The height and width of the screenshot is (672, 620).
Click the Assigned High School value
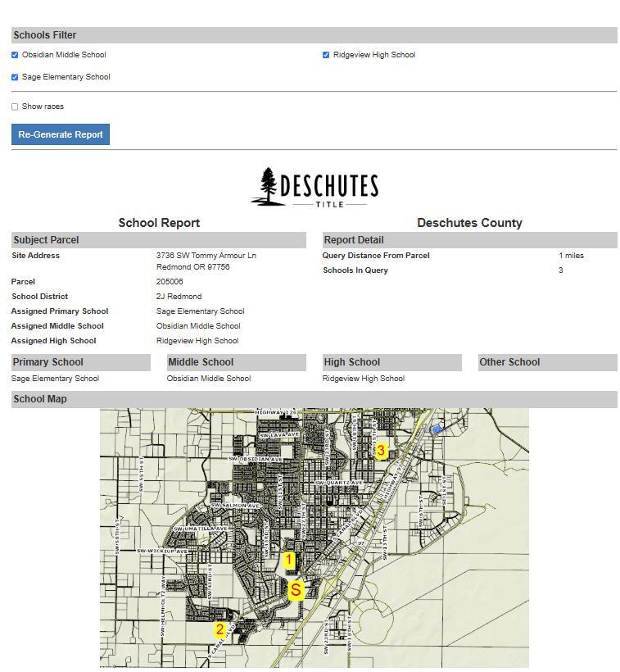coord(197,341)
